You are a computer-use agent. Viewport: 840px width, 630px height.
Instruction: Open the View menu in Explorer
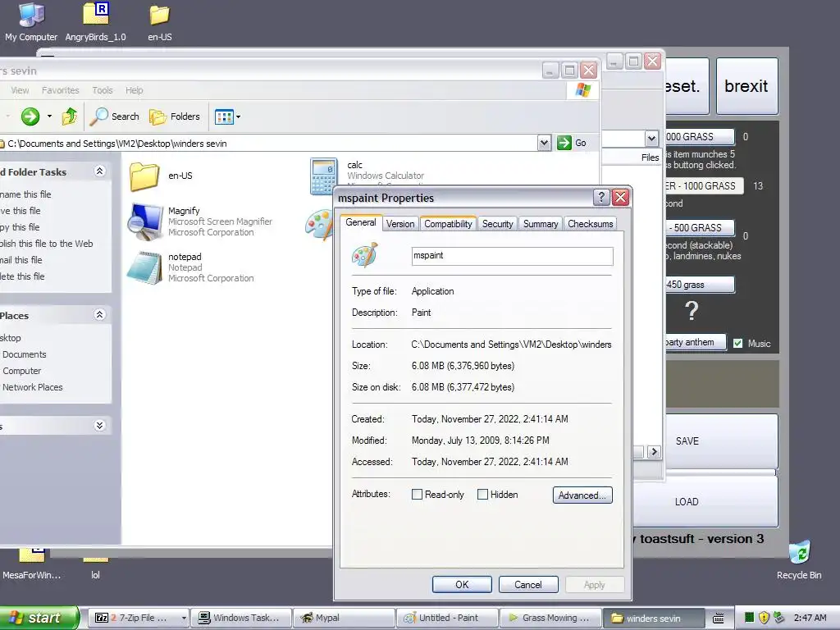coord(20,90)
